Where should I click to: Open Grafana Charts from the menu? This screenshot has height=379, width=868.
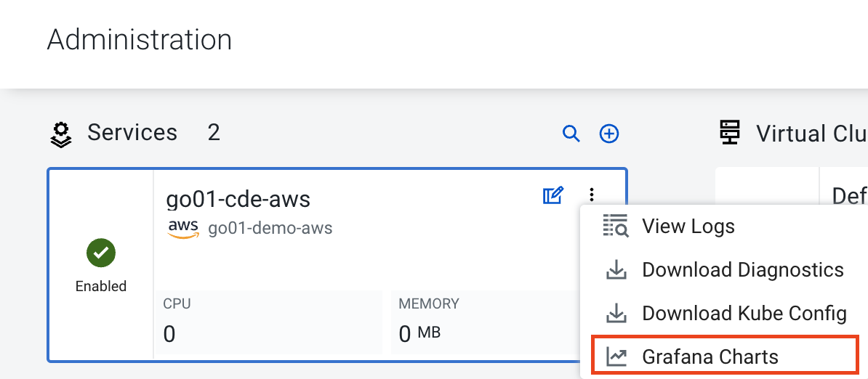pyautogui.click(x=710, y=357)
